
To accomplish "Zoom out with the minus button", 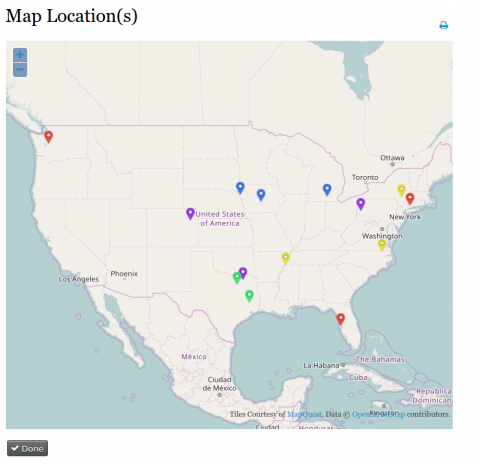I will pos(20,70).
